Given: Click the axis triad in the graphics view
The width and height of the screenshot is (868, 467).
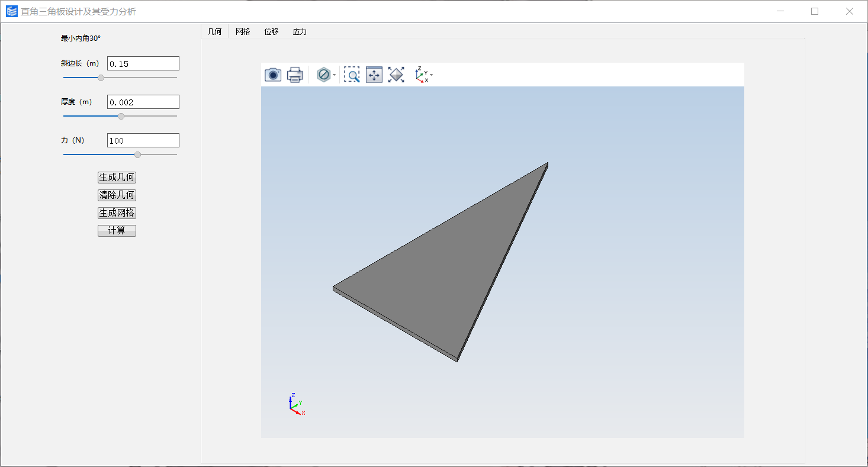Looking at the screenshot, I should tap(296, 404).
